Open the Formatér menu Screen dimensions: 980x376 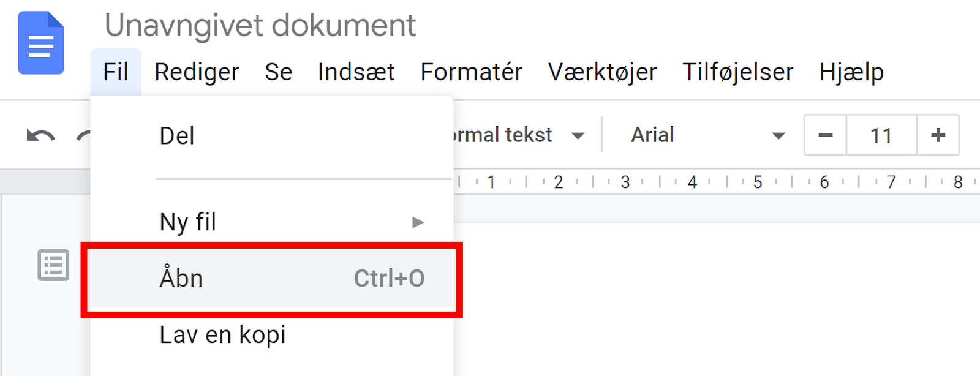coord(471,72)
